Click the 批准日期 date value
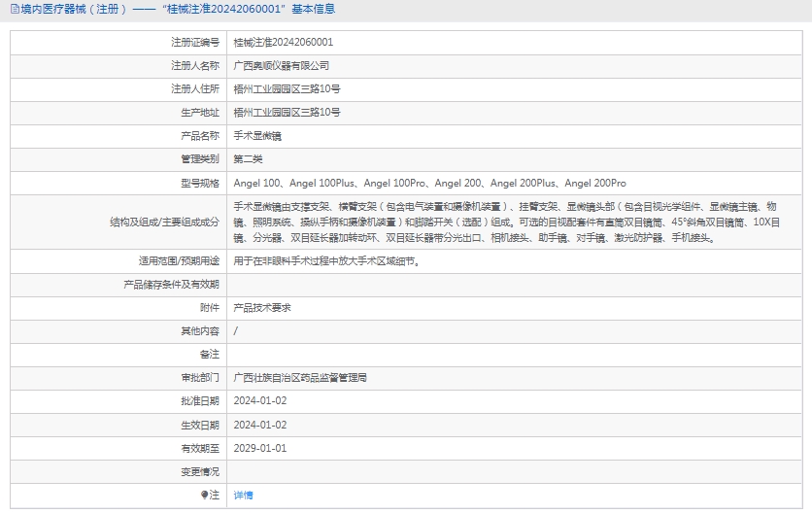812x514 pixels. [x=260, y=400]
